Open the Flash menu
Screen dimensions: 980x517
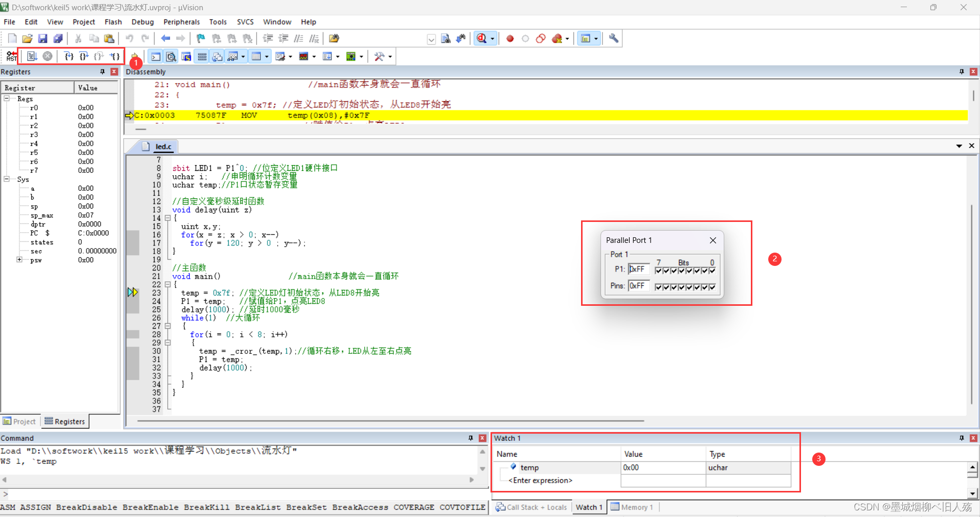tap(113, 22)
